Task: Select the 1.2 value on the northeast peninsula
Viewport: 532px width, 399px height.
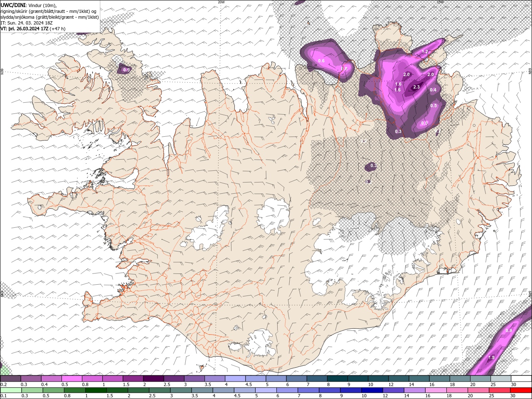Action: point(425,52)
